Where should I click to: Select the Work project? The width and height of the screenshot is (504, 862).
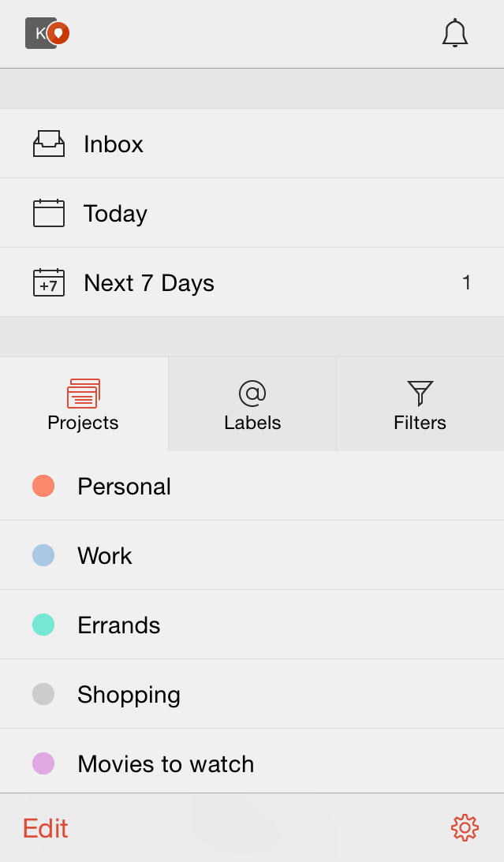pyautogui.click(x=105, y=556)
